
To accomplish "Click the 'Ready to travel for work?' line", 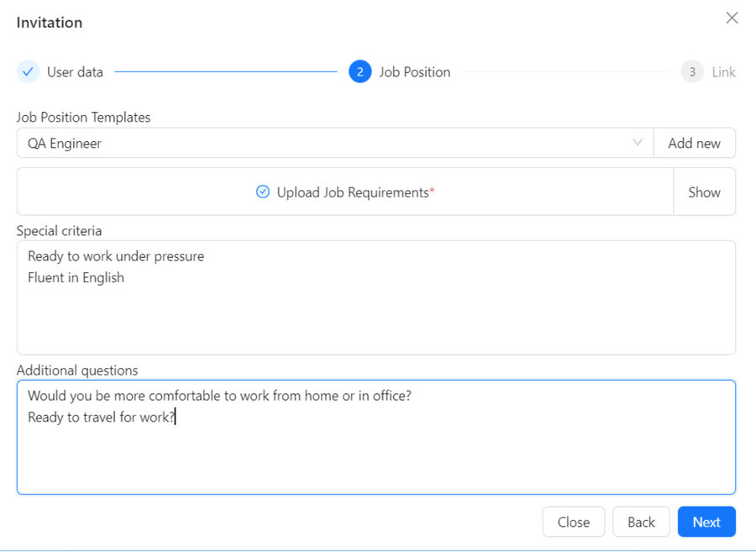I will 102,417.
